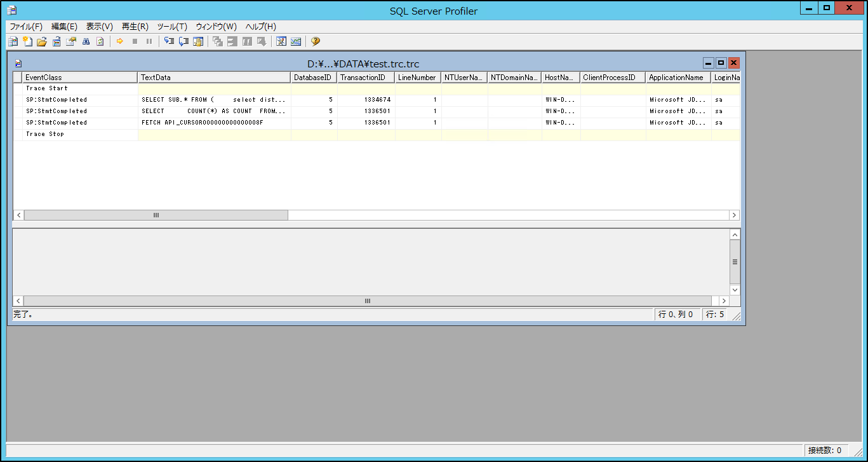Click the 'sa' login in the SELECT SUB row
Screen dimensions: 868x462
pyautogui.click(x=719, y=100)
